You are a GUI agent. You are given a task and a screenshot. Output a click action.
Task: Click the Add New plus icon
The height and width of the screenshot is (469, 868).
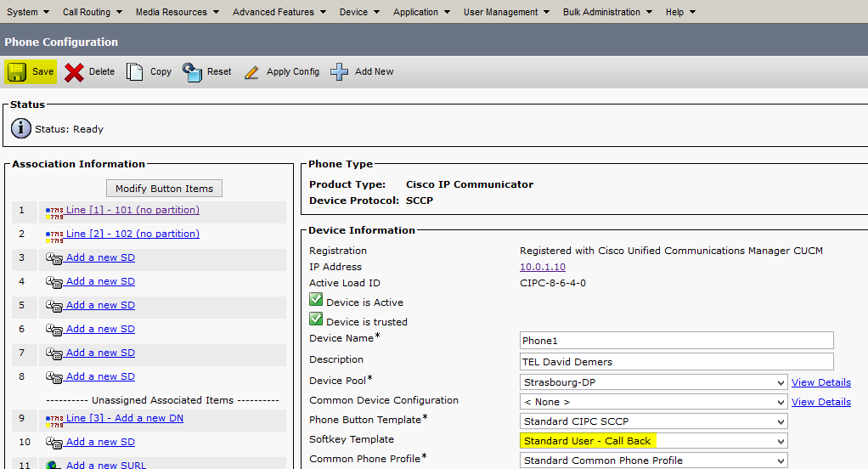(x=340, y=72)
